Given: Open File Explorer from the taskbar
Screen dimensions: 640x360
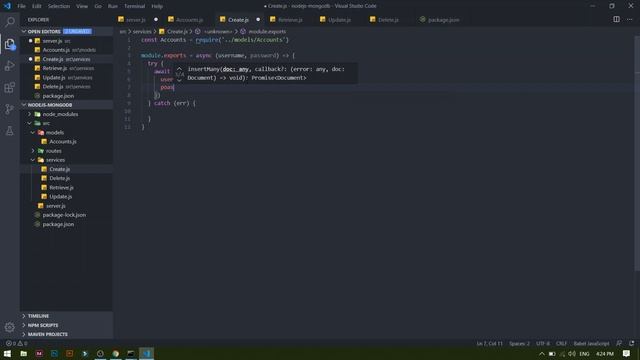Looking at the screenshot, I should 24,353.
